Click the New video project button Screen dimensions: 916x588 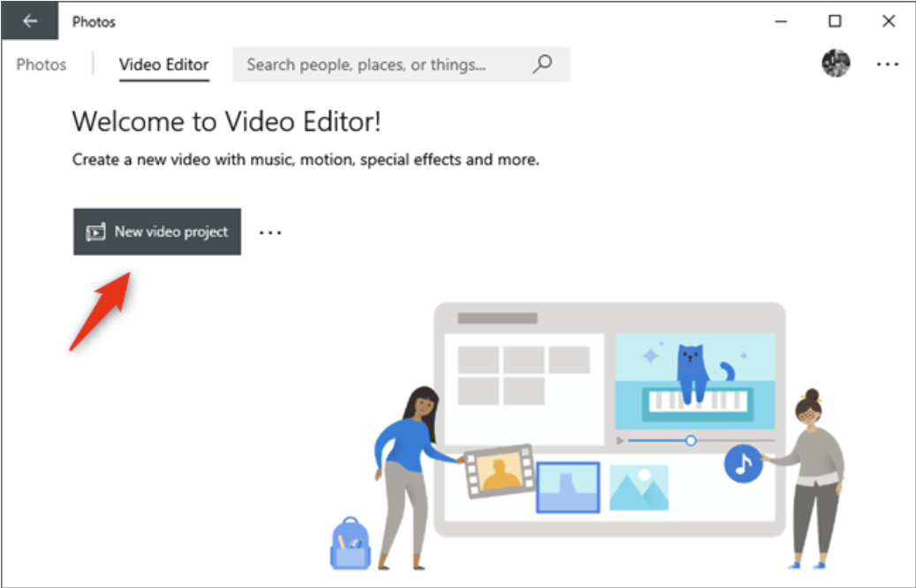click(x=157, y=232)
